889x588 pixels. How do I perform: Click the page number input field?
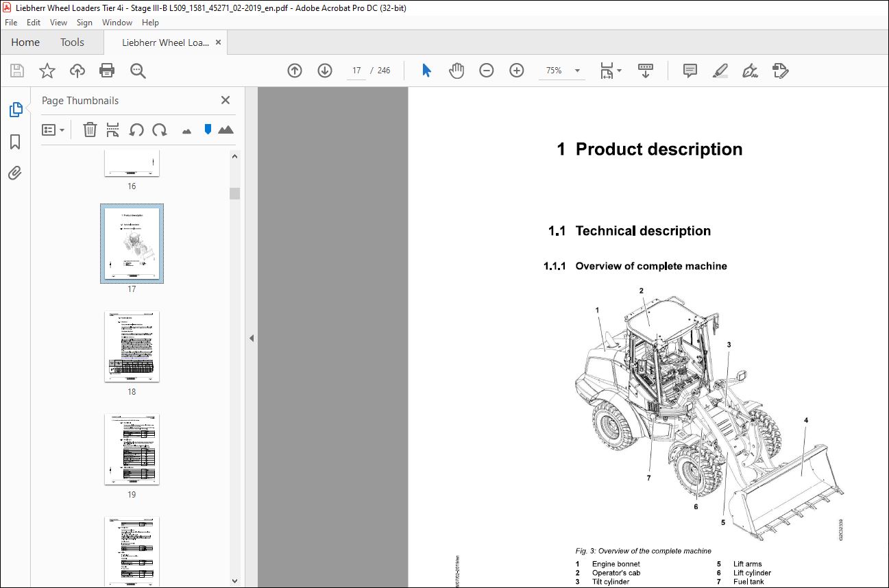pyautogui.click(x=356, y=71)
